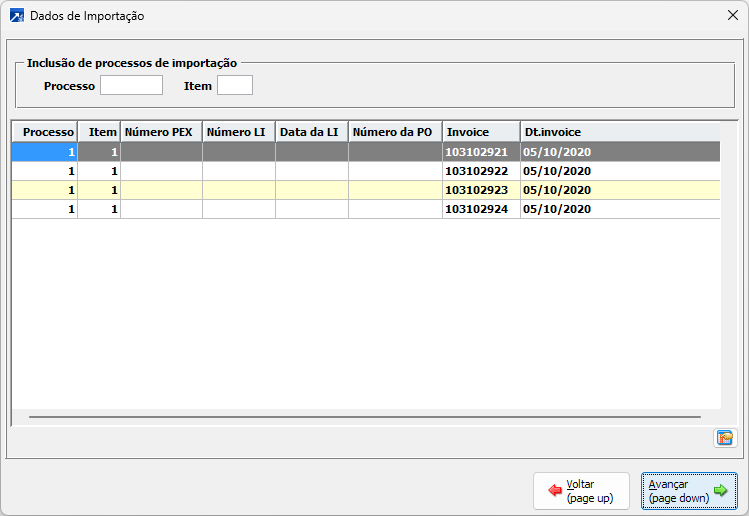
Task: Click Número LI cell of row 103102923
Action: (239, 190)
